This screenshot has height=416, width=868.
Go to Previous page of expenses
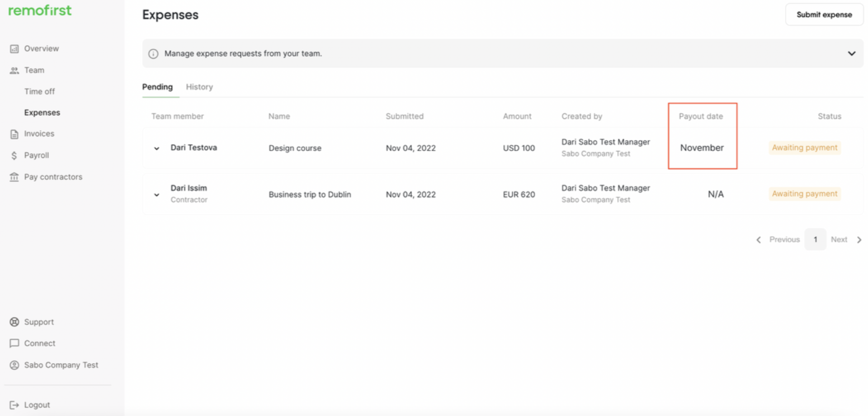(778, 240)
